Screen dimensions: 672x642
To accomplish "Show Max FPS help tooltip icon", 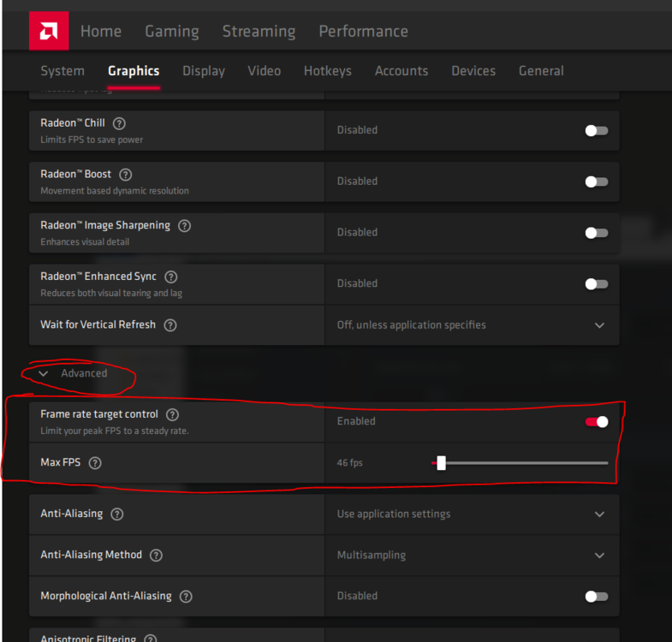I will [95, 463].
